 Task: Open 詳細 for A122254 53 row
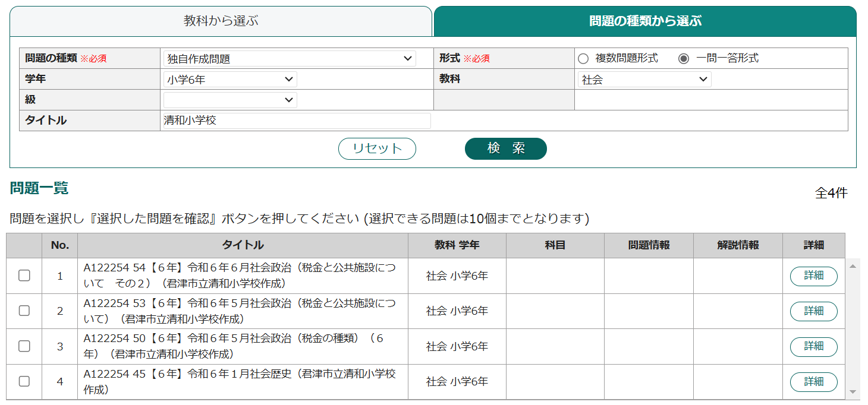(813, 311)
